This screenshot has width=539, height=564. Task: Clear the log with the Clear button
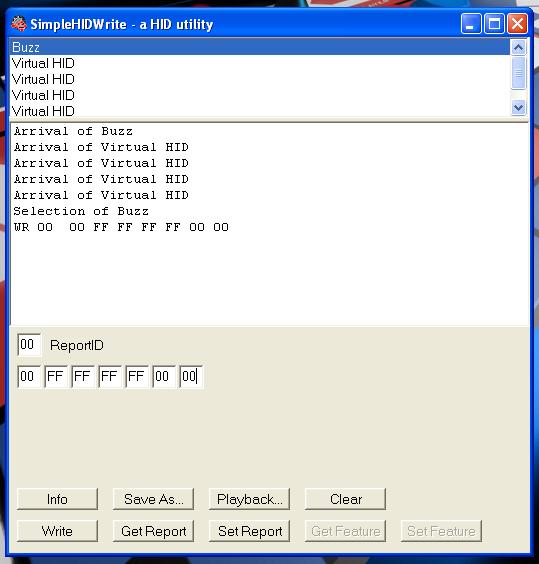click(x=345, y=499)
